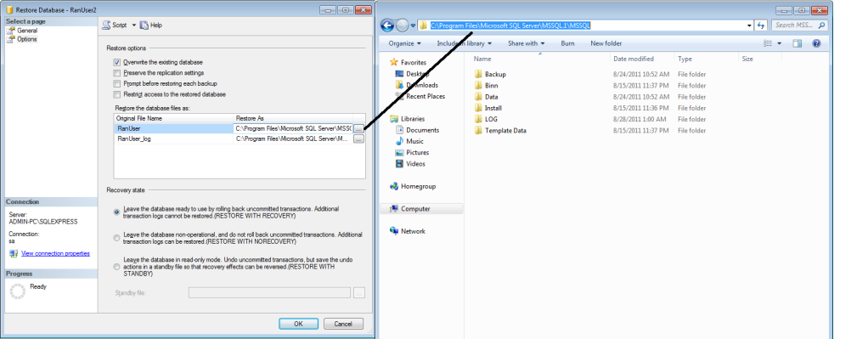Click the Change your view icon

tap(768, 43)
